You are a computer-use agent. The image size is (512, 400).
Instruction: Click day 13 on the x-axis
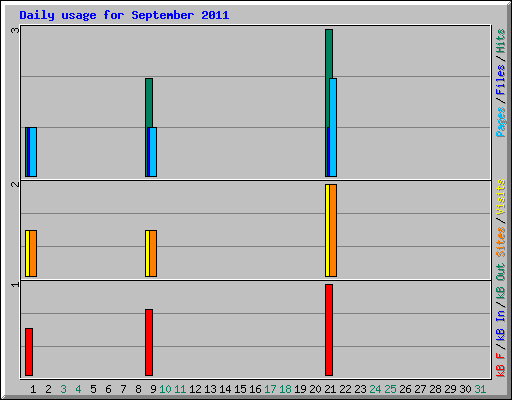(x=210, y=389)
